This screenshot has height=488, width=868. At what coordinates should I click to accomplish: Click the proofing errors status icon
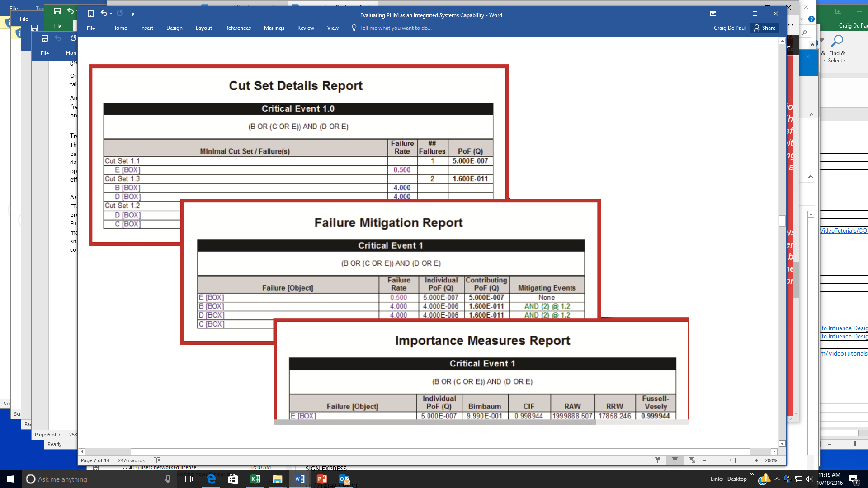click(156, 460)
